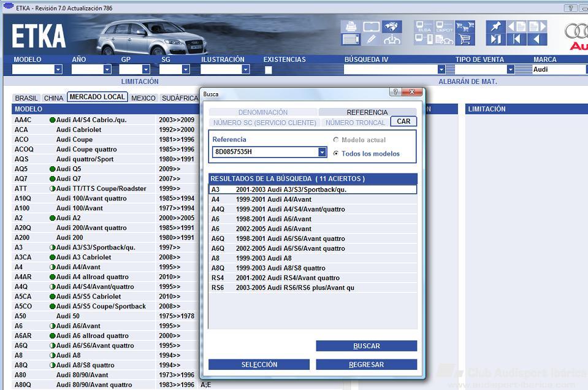Open the binoculars search icon
588x390 pixels.
pyautogui.click(x=391, y=26)
